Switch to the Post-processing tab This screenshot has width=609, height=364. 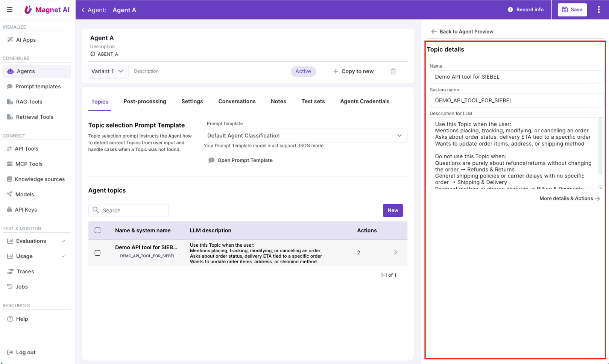coord(145,102)
